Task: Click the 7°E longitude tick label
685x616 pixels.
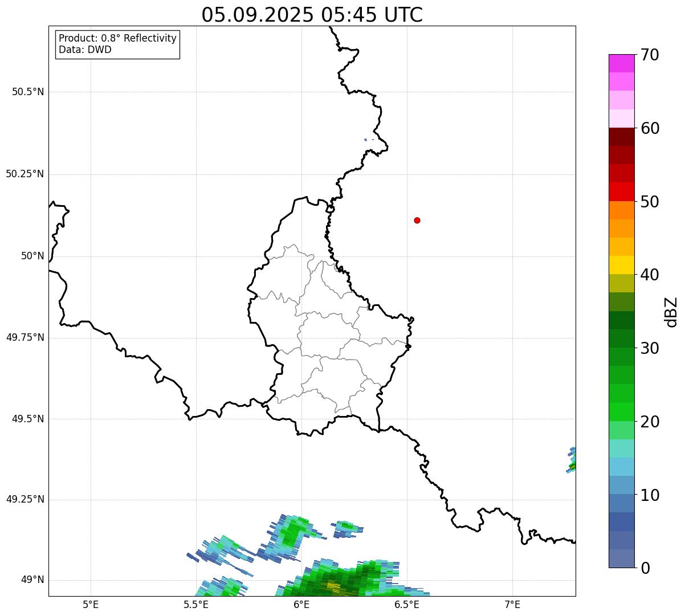Action: coord(513,604)
